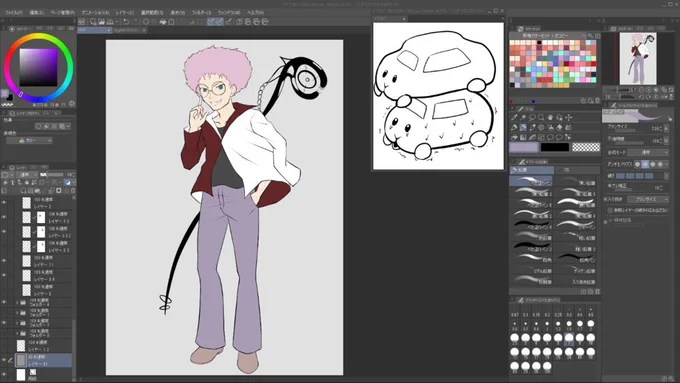Image resolution: width=680 pixels, height=383 pixels.
Task: Click the save icon in command bar
Action: click(110, 22)
